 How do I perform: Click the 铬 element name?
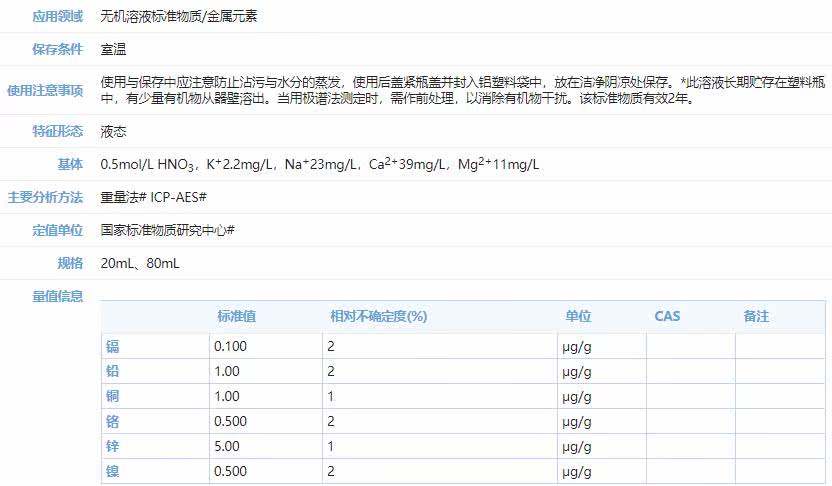point(112,421)
